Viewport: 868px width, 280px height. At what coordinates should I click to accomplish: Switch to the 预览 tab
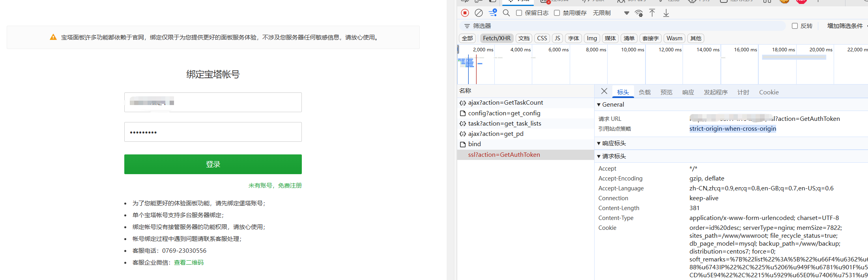pos(666,92)
